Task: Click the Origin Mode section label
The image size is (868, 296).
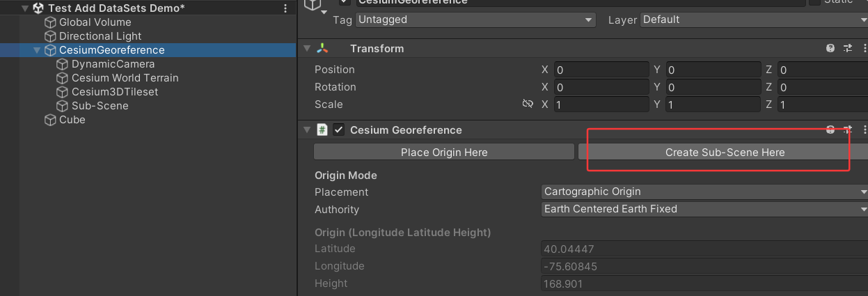Action: [x=346, y=176]
